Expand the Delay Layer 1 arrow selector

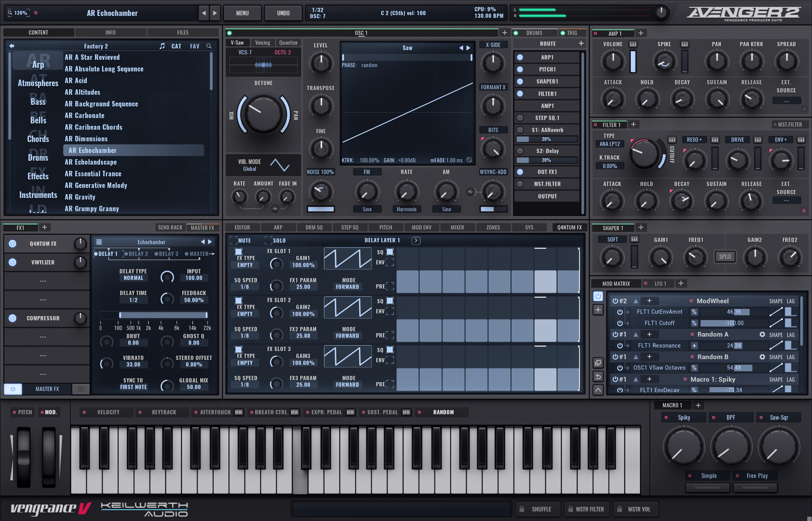416,240
